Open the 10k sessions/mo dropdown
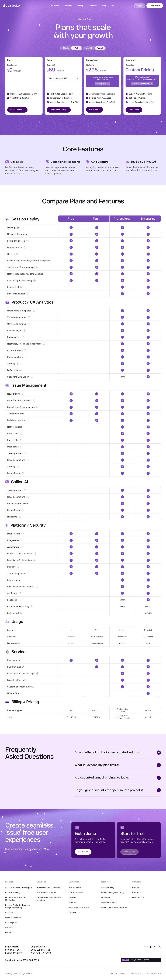Screen dimensions: 166x980 pos(63,78)
